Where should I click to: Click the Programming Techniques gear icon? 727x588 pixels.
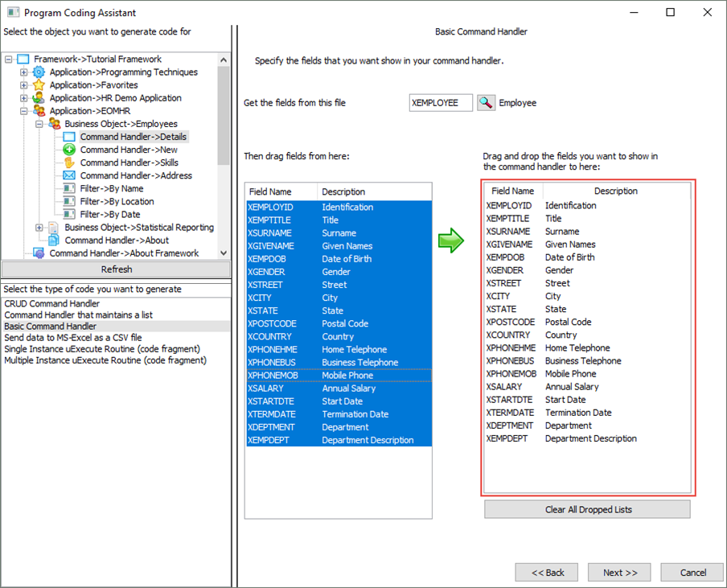pyautogui.click(x=39, y=72)
